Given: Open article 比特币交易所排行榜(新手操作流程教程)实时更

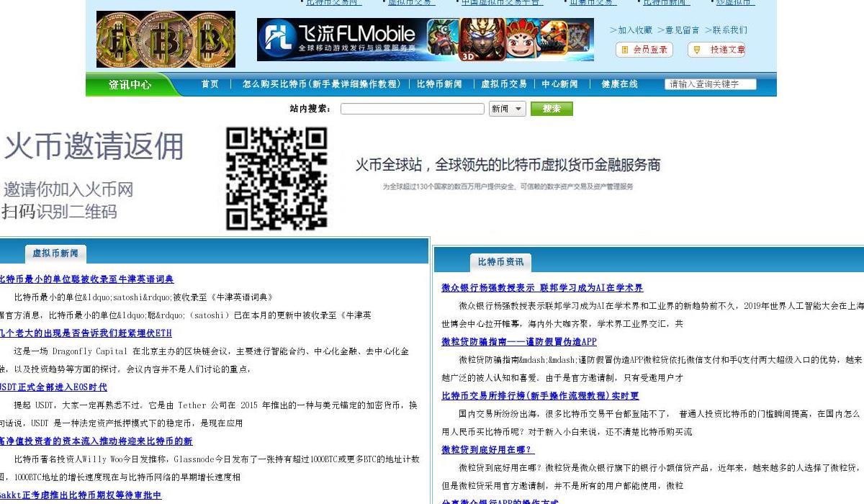Looking at the screenshot, I should pos(540,396).
